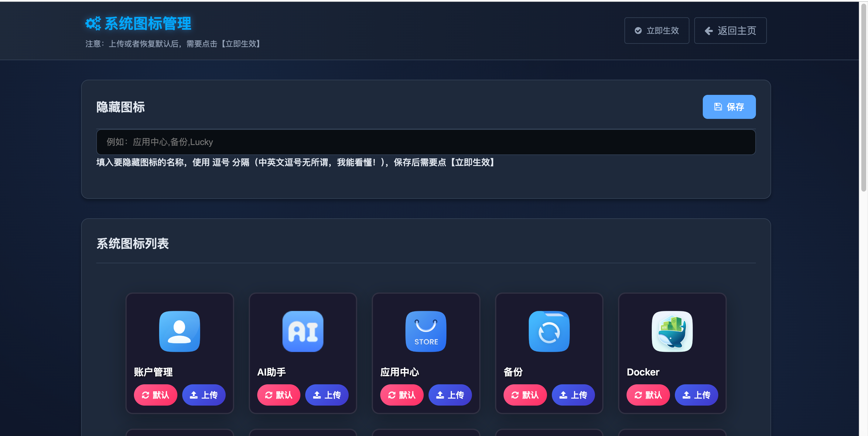Restore default icon for 账户管理
The width and height of the screenshot is (868, 436).
tap(155, 395)
